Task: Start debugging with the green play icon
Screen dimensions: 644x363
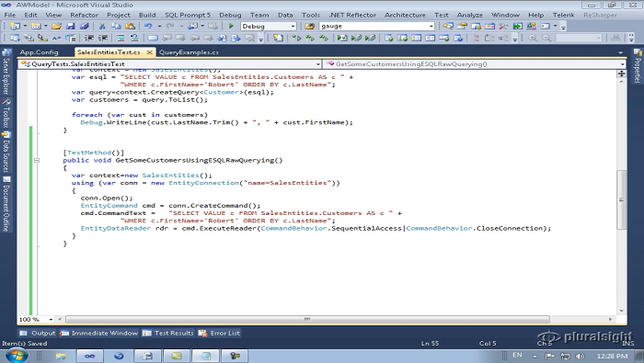Action: pyautogui.click(x=231, y=26)
